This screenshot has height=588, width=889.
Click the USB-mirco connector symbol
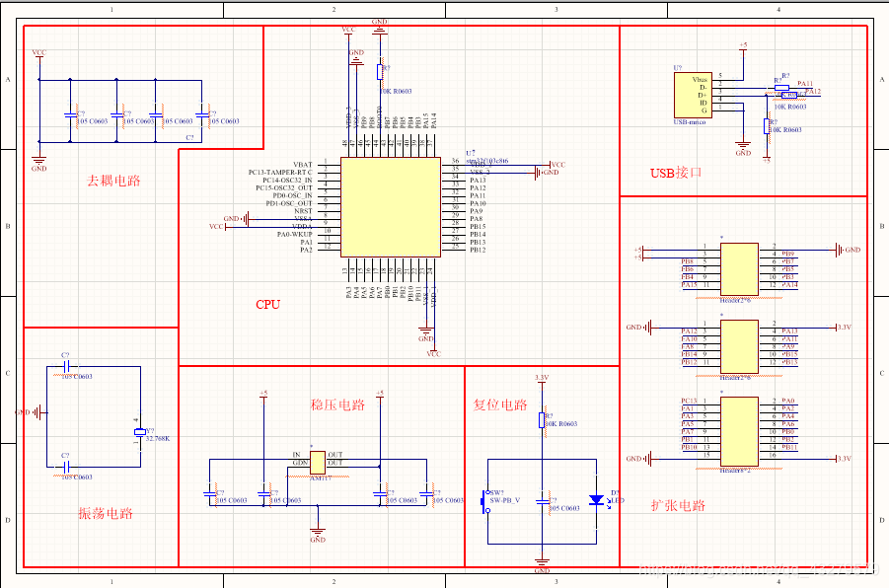coord(693,96)
